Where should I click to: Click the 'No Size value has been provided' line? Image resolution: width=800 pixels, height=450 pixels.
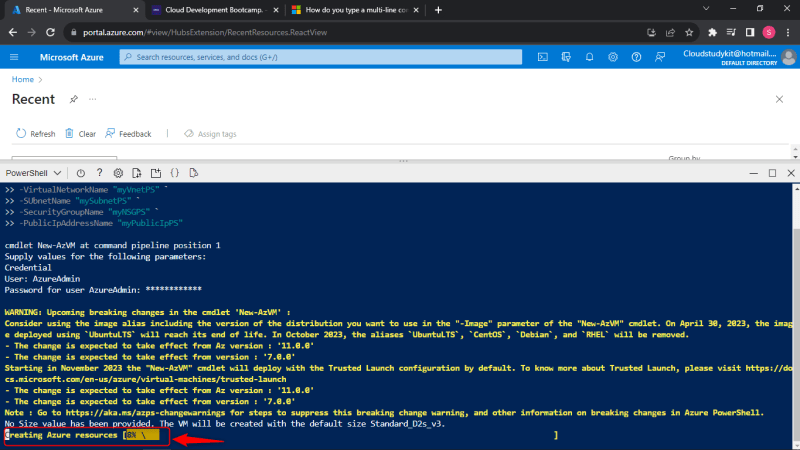[224, 424]
